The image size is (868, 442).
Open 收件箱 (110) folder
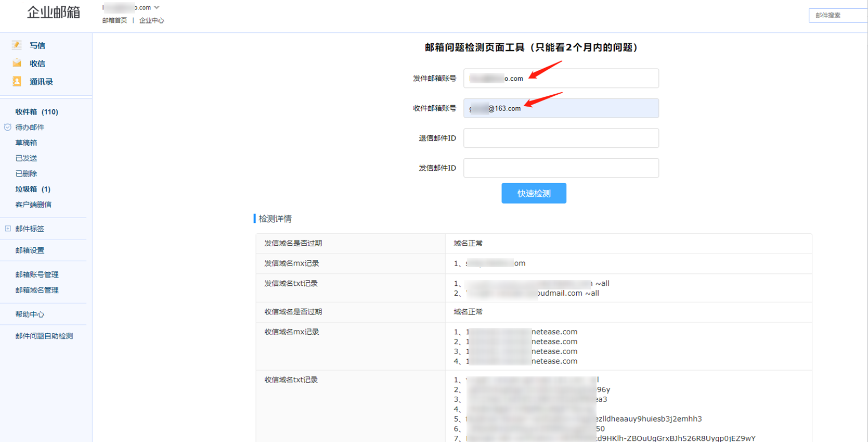(x=36, y=112)
